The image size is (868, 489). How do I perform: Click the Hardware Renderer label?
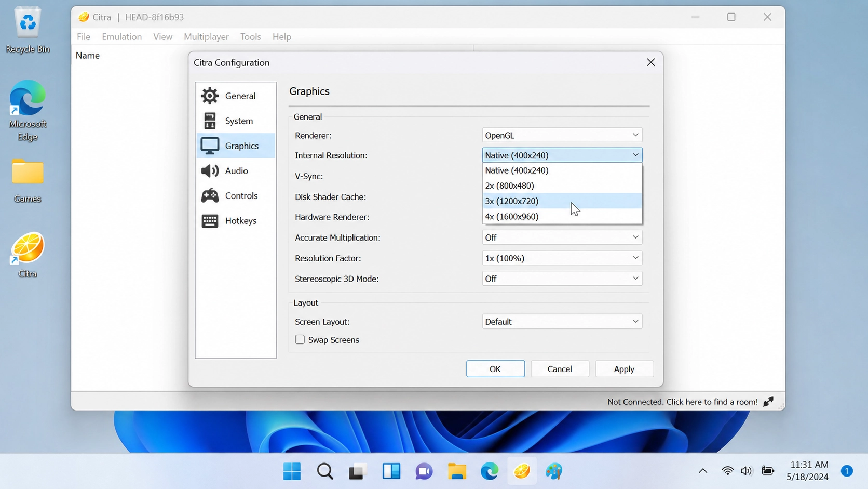332,217
